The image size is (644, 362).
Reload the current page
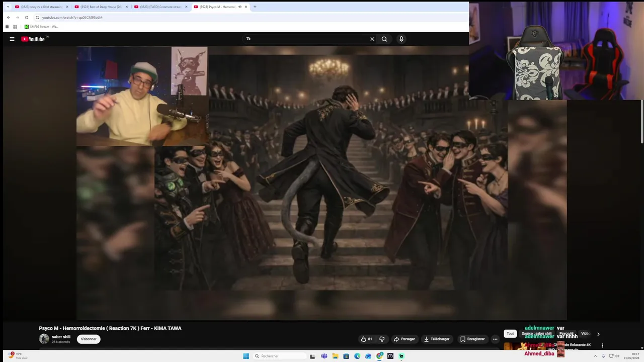click(x=27, y=17)
